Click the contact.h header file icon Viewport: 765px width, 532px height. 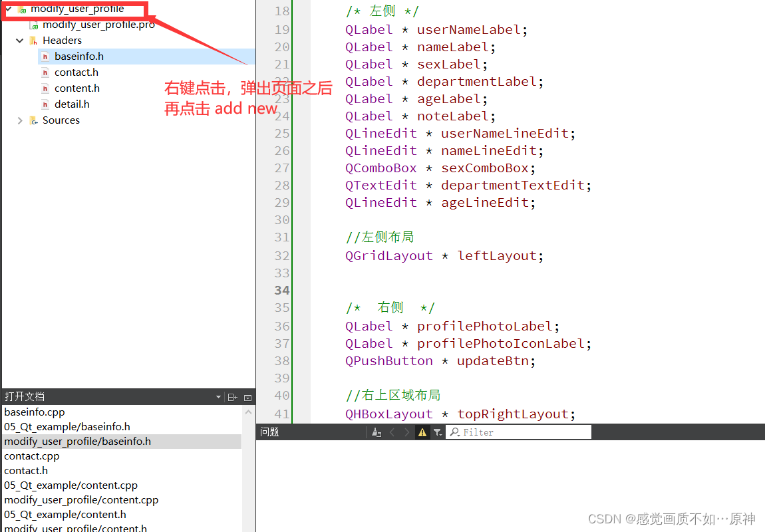tap(45, 72)
